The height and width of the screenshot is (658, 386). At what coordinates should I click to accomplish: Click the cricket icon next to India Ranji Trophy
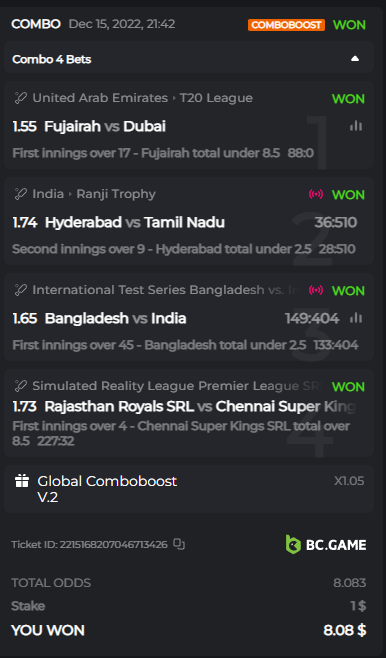[21, 194]
